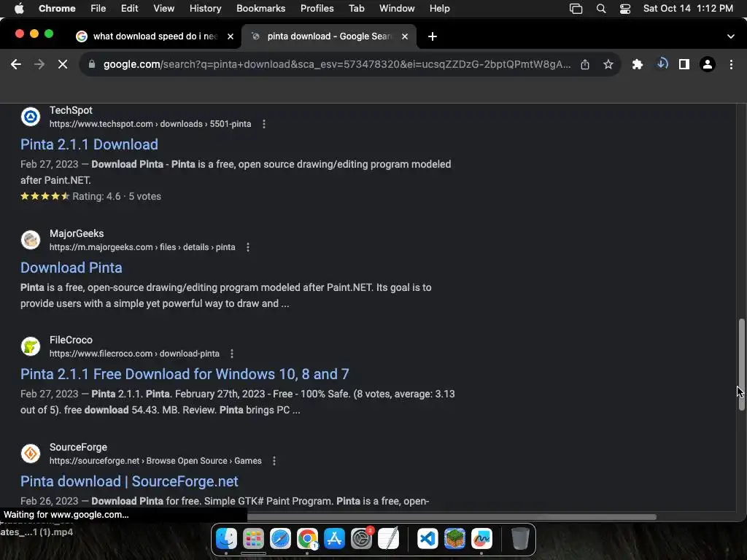Image resolution: width=747 pixels, height=560 pixels.
Task: Open the Tab menu
Action: click(356, 9)
